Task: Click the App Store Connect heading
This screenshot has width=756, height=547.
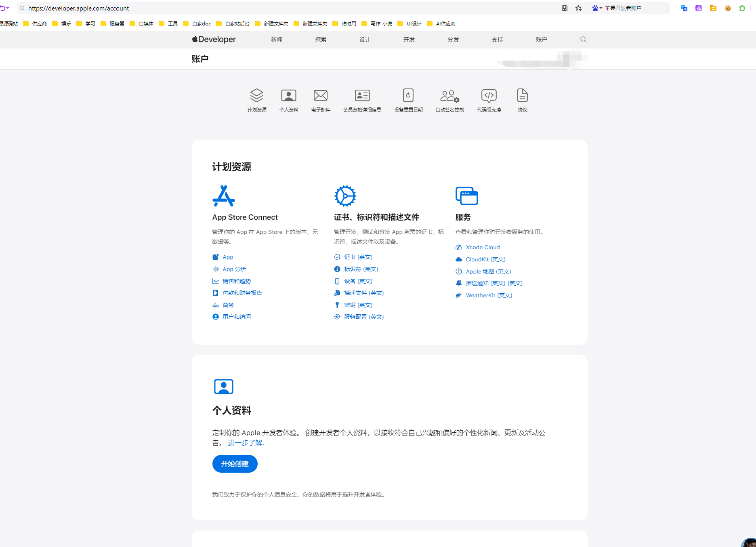Action: point(245,217)
